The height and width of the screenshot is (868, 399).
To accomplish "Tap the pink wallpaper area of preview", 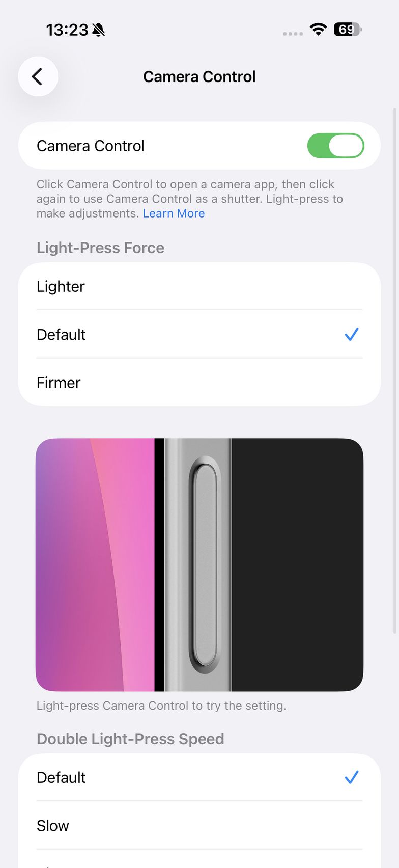I will 95,564.
